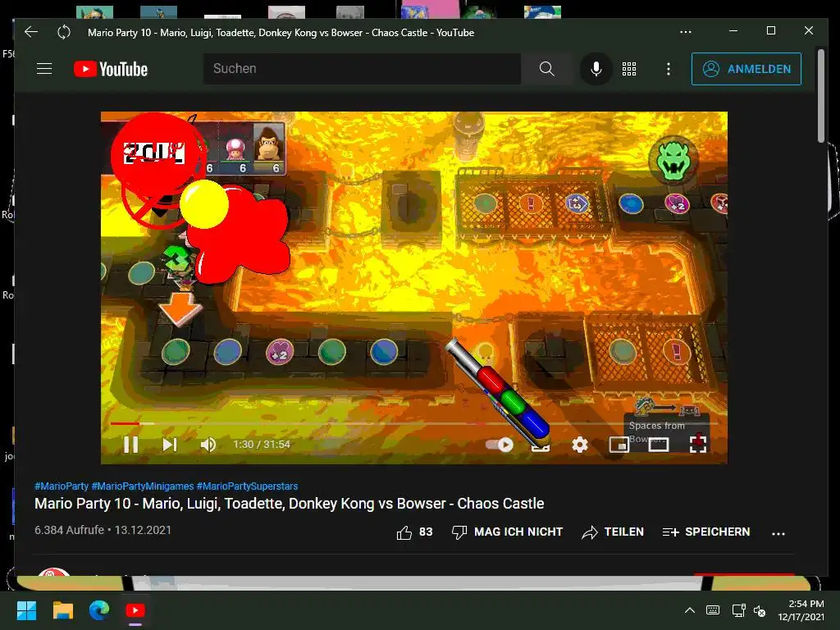Open the Windows Start menu
Image resolution: width=840 pixels, height=630 pixels.
point(26,610)
